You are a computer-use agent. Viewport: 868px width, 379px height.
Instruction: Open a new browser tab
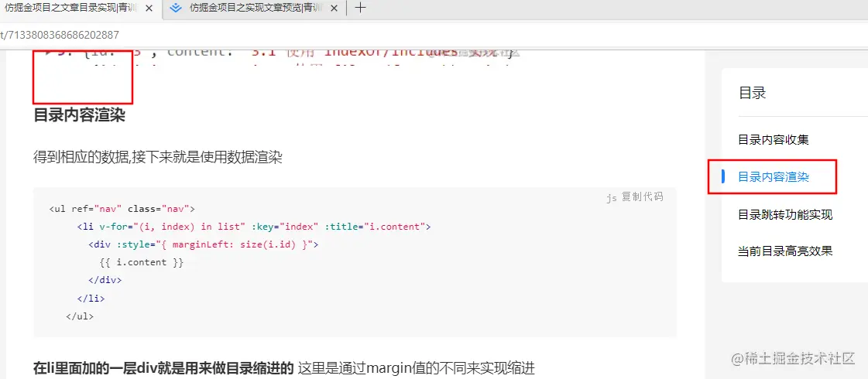[360, 8]
